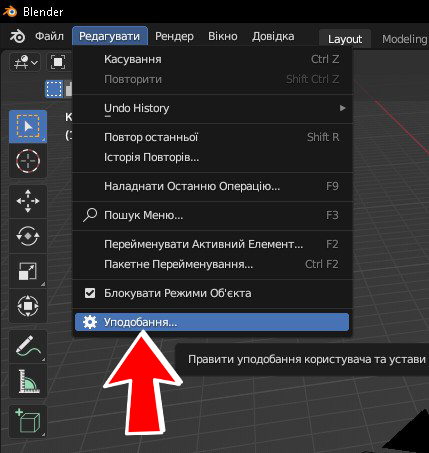429x453 pixels.
Task: Switch to the Layout workspace tab
Action: point(345,39)
